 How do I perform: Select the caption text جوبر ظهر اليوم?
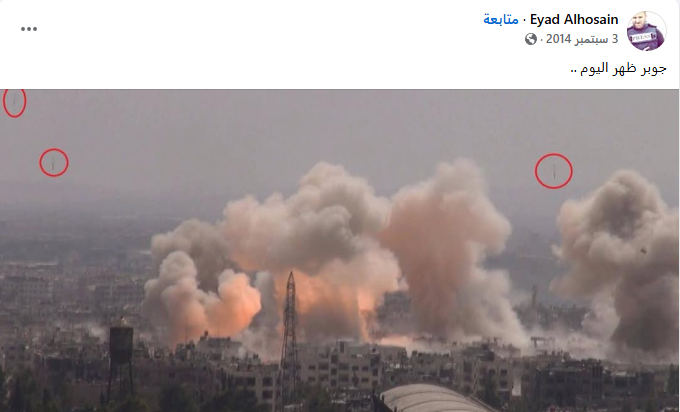pos(618,69)
